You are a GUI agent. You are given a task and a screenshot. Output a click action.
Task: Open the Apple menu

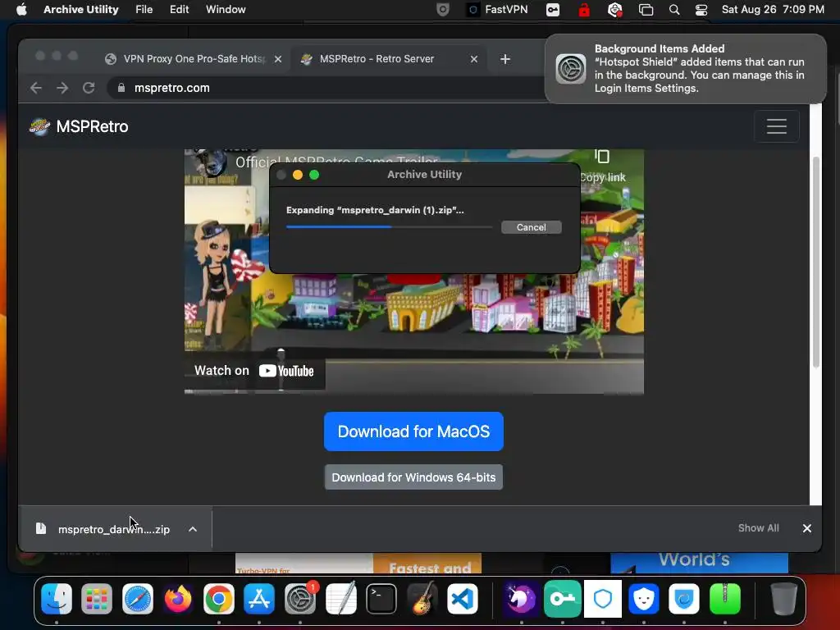21,9
